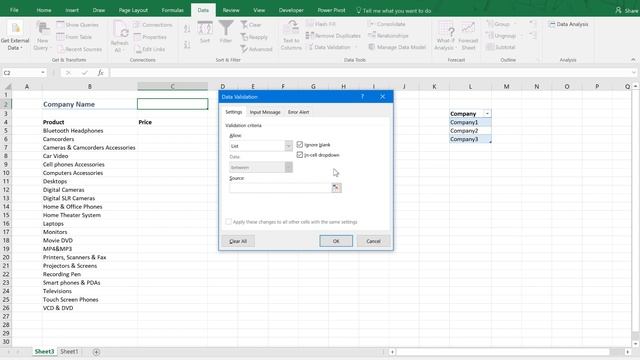The image size is (640, 360).
Task: Click From Table in ribbon
Action: pyautogui.click(x=74, y=37)
